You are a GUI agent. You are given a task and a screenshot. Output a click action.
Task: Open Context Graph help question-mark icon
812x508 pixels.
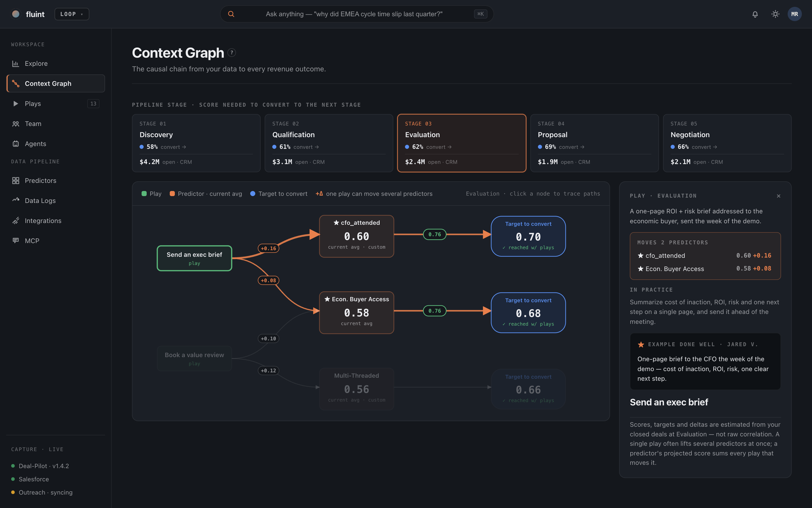(231, 53)
